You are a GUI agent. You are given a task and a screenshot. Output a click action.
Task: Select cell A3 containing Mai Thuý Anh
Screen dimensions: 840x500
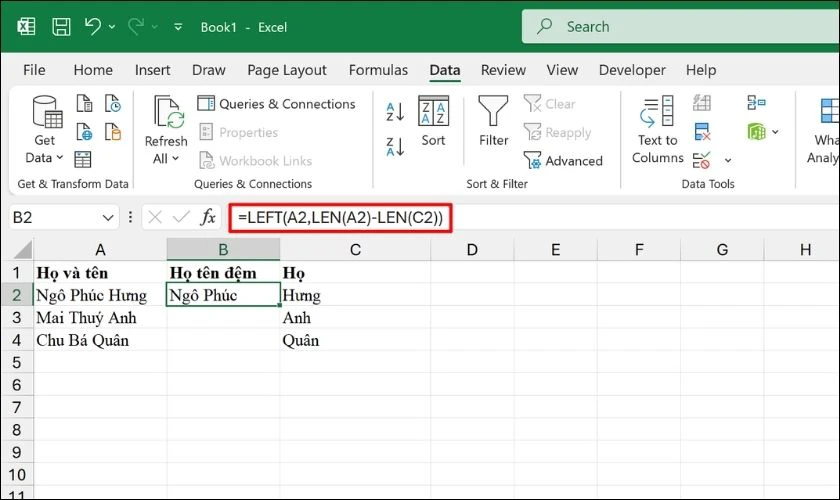tap(100, 318)
